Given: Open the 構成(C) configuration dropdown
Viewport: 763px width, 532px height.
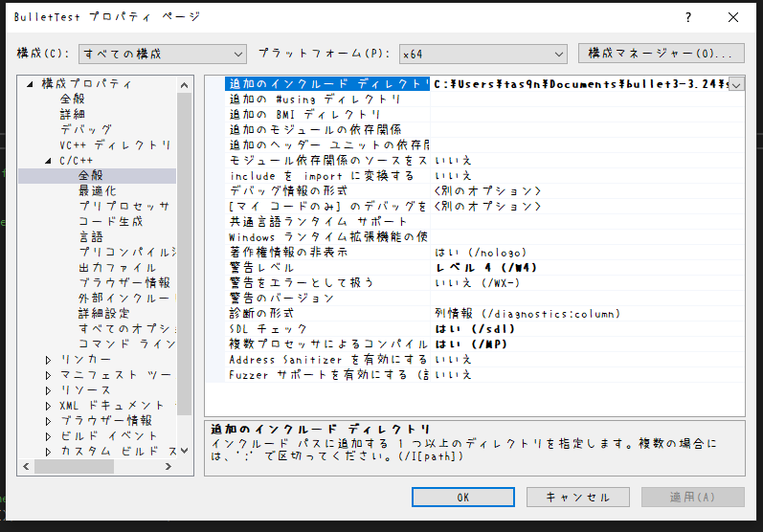Looking at the screenshot, I should [x=163, y=54].
